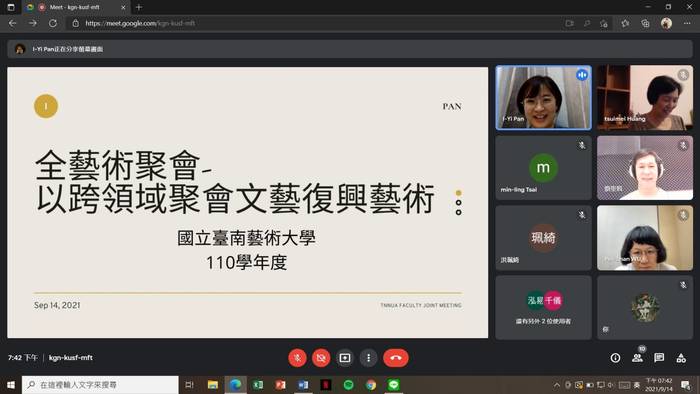Switch to Microsoft Edge on taskbar
This screenshot has height=394, width=700.
235,385
